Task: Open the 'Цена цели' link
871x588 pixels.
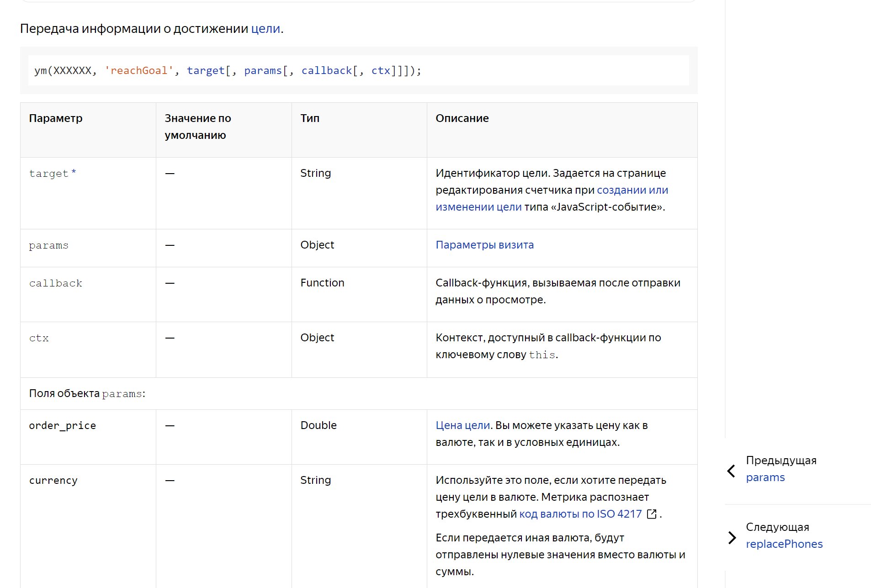Action: [x=462, y=425]
